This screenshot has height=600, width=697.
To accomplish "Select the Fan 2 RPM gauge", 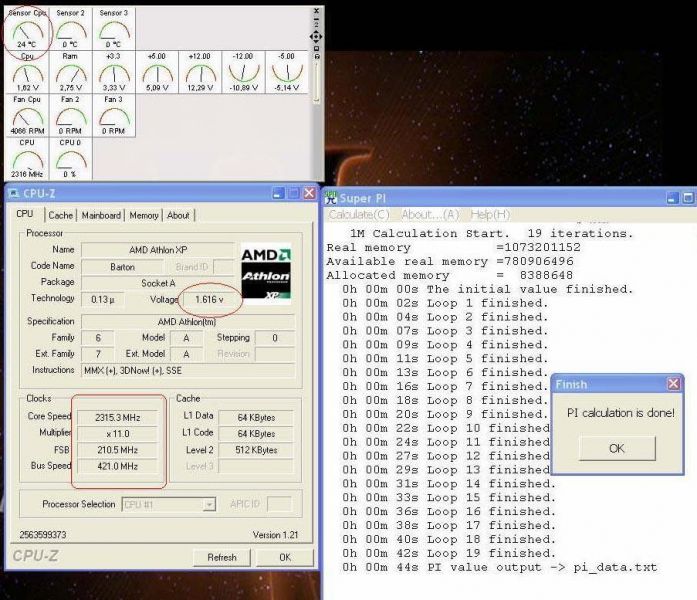I will click(x=70, y=115).
